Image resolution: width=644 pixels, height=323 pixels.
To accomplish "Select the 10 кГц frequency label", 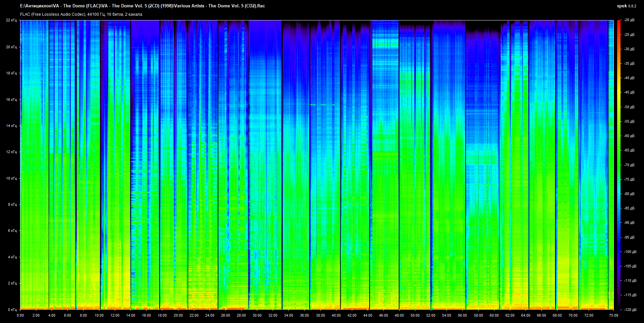I will (x=11, y=178).
